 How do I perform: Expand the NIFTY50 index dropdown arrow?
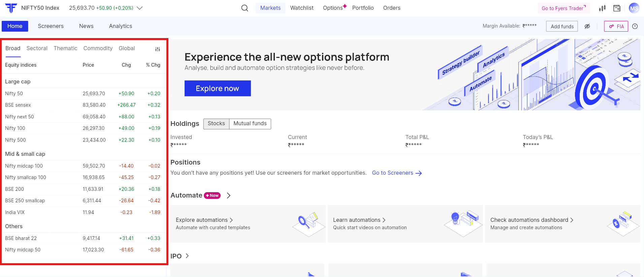139,8
